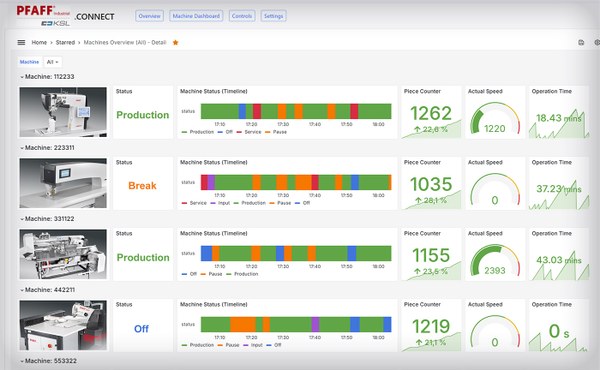Click machine 223311 image thumbnail
Viewport: 600px width, 370px height.
pos(63,183)
